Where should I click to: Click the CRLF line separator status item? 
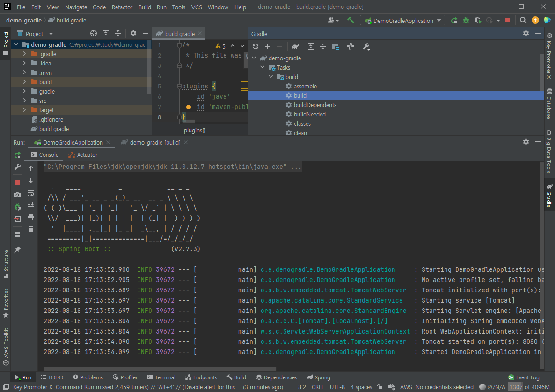coord(318,387)
